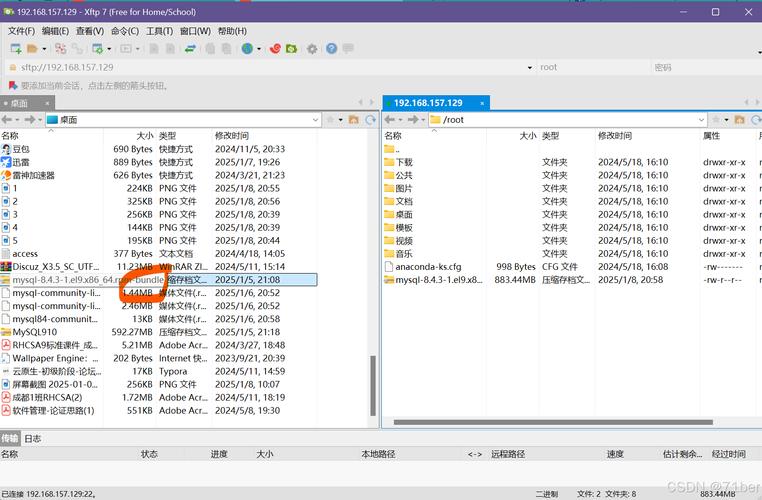Click the 密码 password field

point(706,68)
